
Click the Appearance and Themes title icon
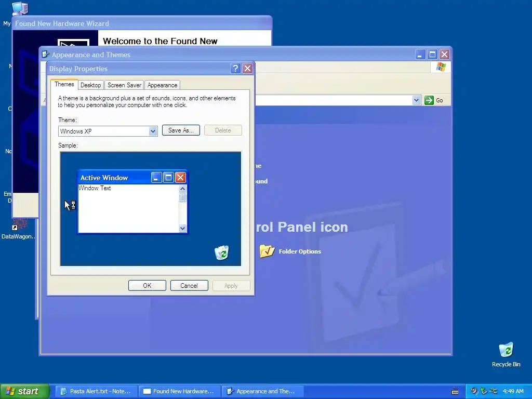pos(45,54)
